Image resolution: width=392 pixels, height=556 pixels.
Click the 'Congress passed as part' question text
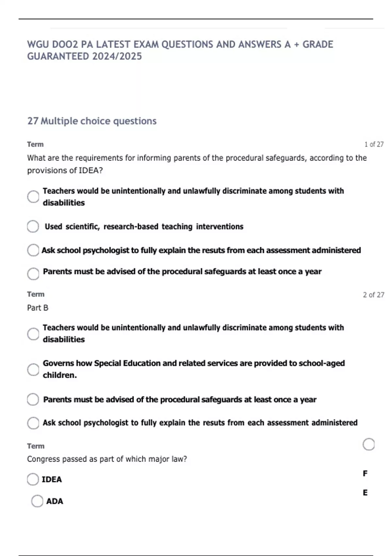(107, 459)
